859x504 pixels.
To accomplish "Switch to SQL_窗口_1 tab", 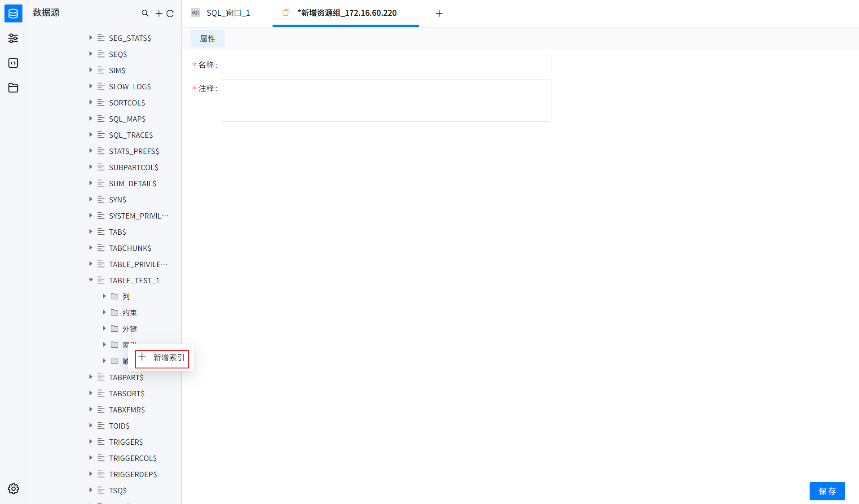I will (228, 13).
